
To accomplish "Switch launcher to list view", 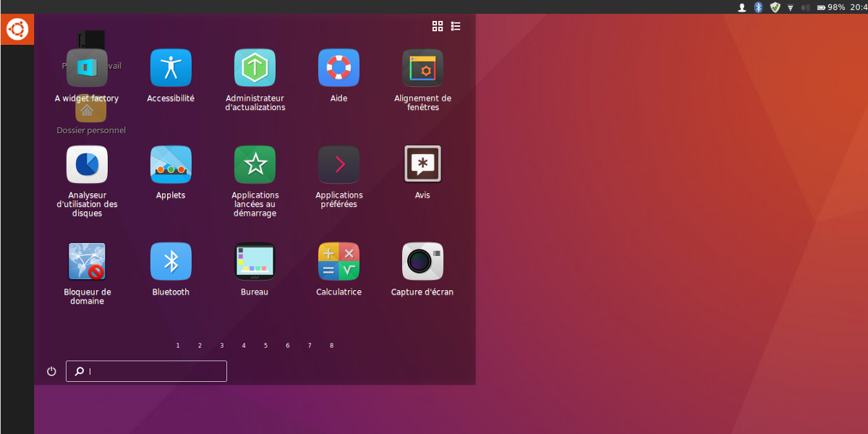I will point(456,26).
